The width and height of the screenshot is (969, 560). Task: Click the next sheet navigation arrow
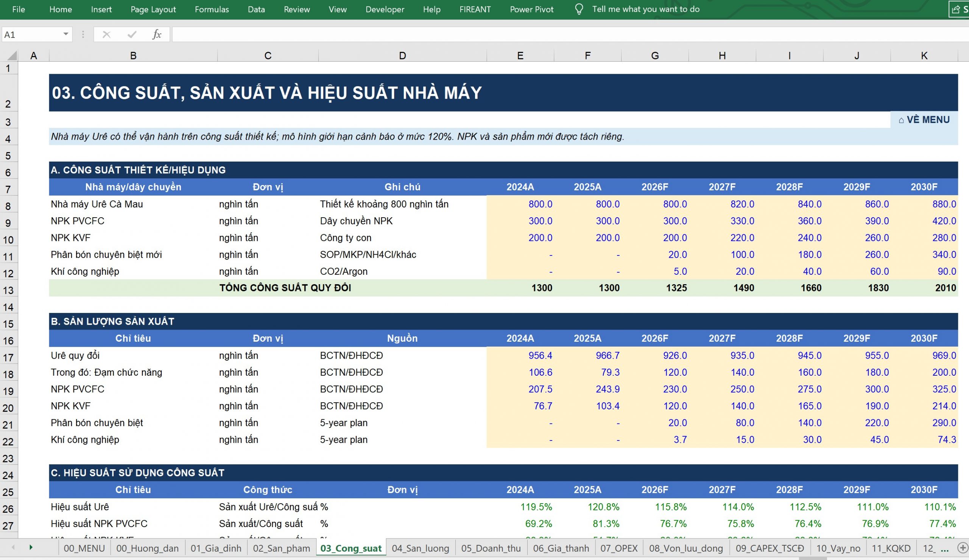click(31, 547)
